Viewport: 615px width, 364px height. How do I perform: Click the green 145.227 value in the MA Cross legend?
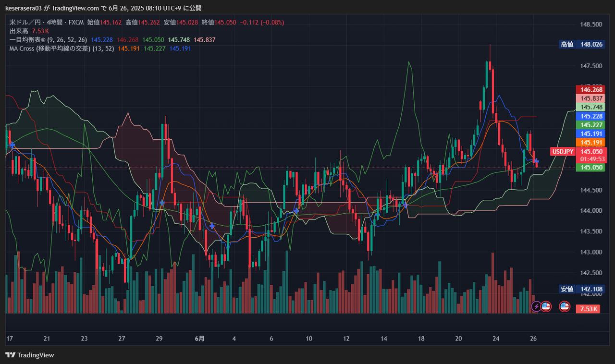(155, 48)
